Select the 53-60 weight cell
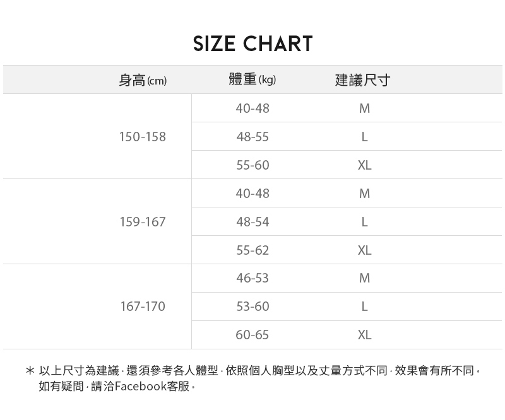Image resolution: width=505 pixels, height=420 pixels. tap(252, 306)
